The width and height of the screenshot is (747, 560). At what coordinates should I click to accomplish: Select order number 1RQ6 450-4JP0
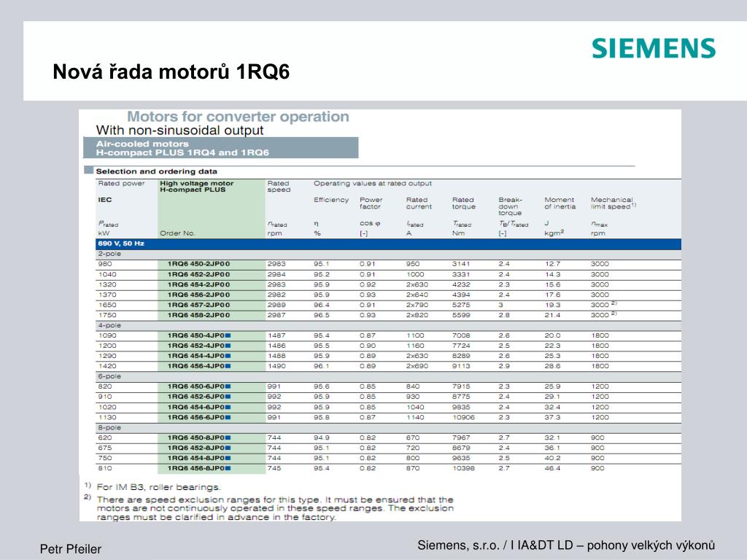pos(199,335)
